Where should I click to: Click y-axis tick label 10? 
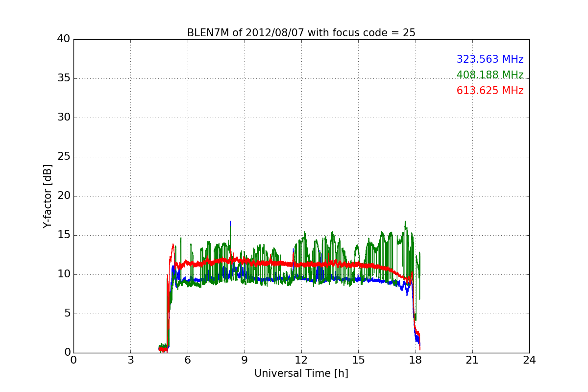pyautogui.click(x=64, y=274)
